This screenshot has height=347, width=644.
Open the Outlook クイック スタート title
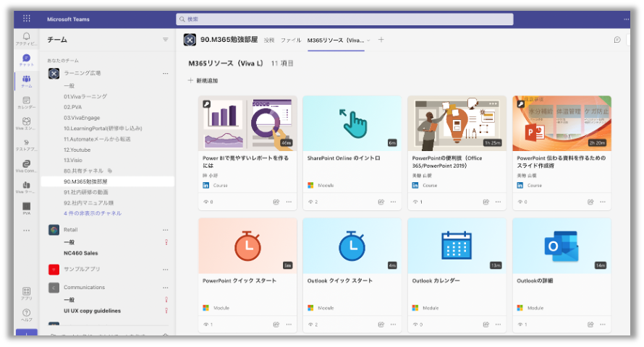tap(340, 280)
